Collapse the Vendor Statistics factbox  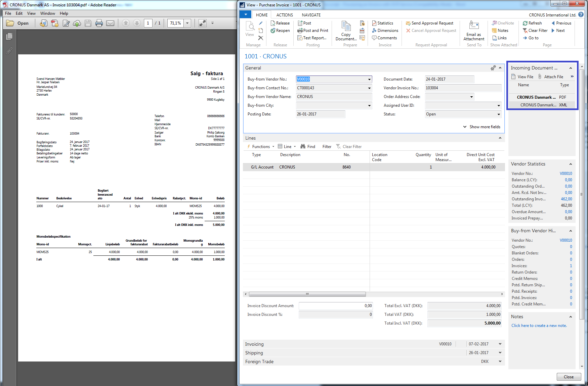571,164
